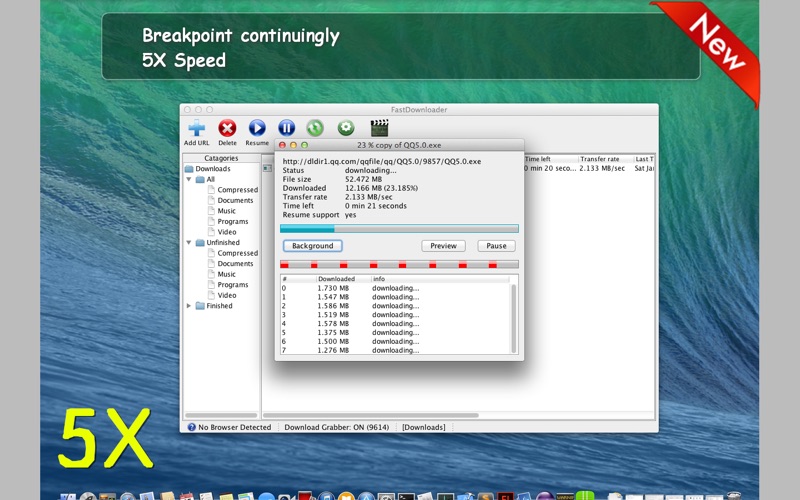
Task: Open settings with the green gear icon
Action: tap(346, 128)
